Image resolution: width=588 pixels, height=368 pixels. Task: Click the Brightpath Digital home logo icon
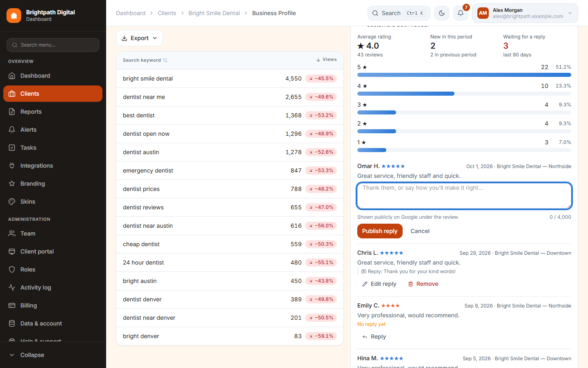pos(14,16)
